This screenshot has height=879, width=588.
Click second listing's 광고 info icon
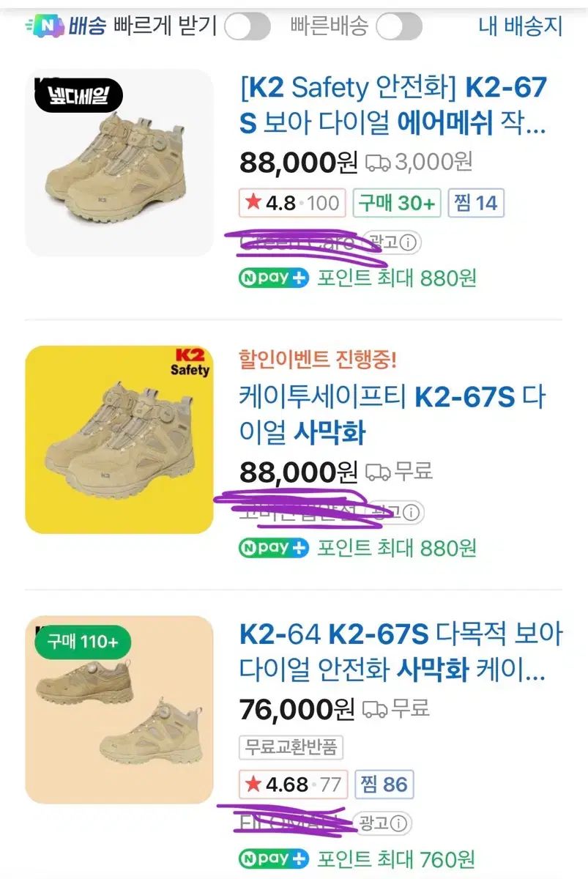pyautogui.click(x=412, y=511)
